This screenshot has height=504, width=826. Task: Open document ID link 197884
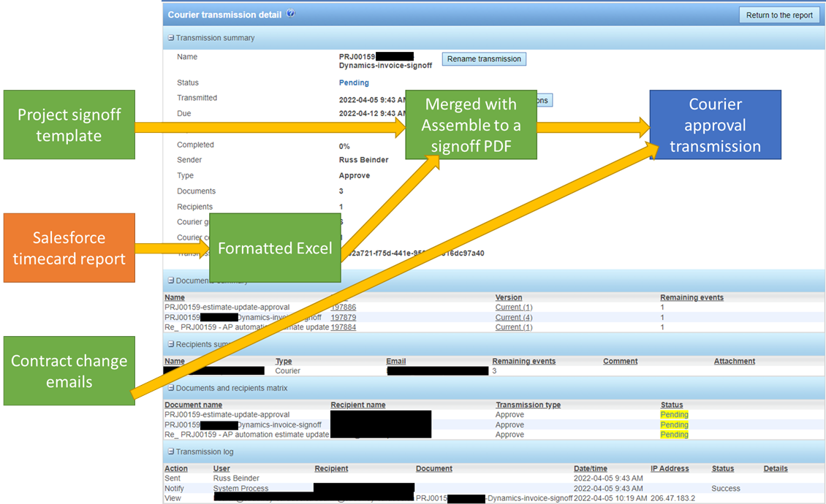[343, 328]
